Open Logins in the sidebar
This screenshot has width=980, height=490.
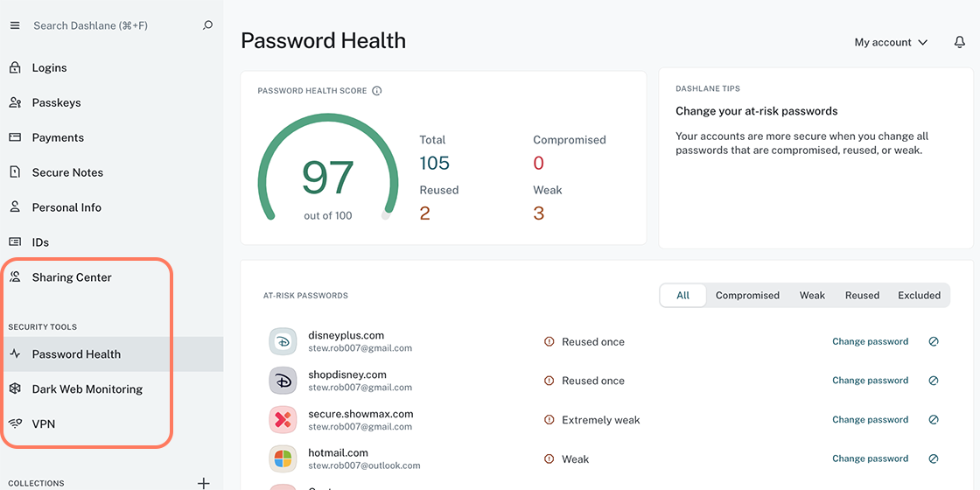[x=111, y=67]
